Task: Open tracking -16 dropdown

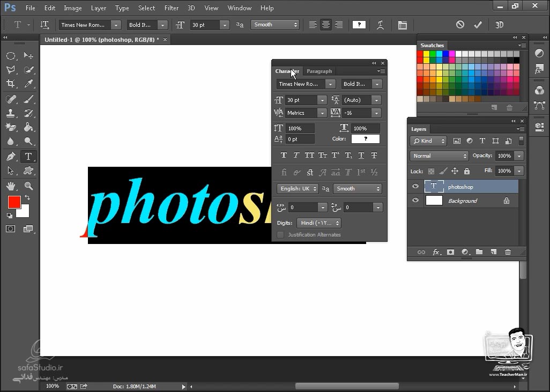Action: pos(376,113)
